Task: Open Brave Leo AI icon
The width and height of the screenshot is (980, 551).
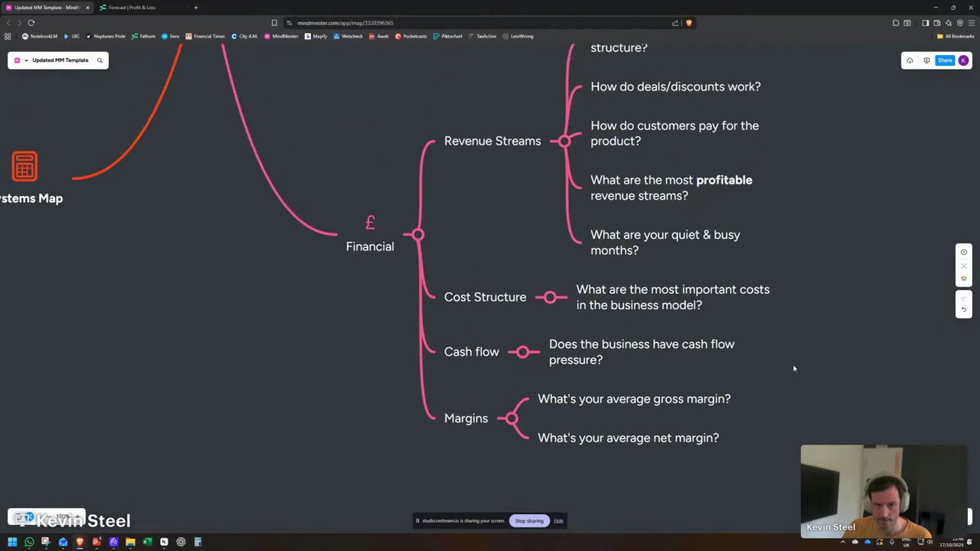Action: click(949, 23)
